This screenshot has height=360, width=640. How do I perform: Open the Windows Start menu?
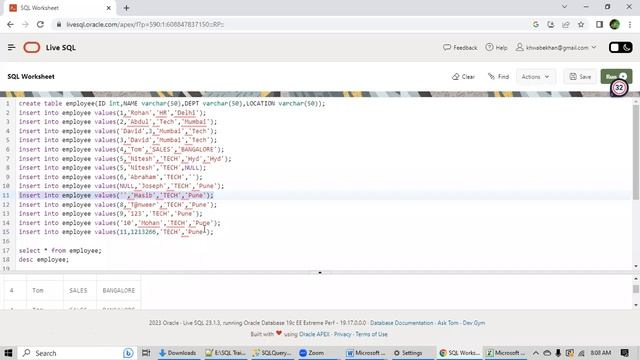[x=8, y=353]
